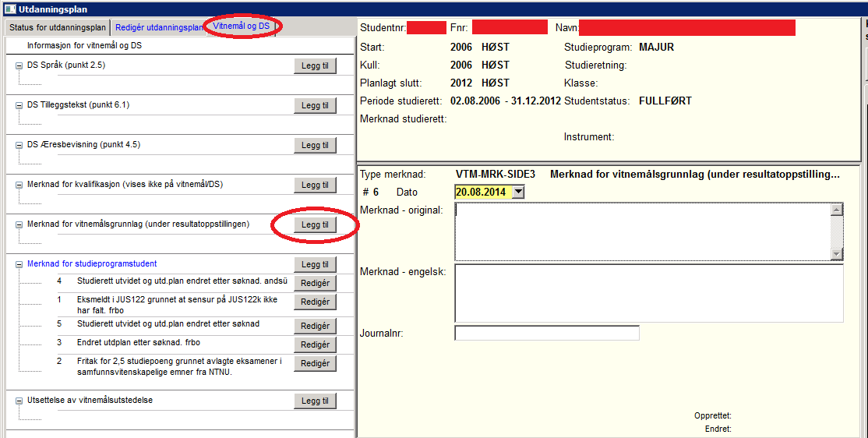Click the Merknad - engelsk text area
Image resolution: width=868 pixels, height=438 pixels.
pos(648,292)
